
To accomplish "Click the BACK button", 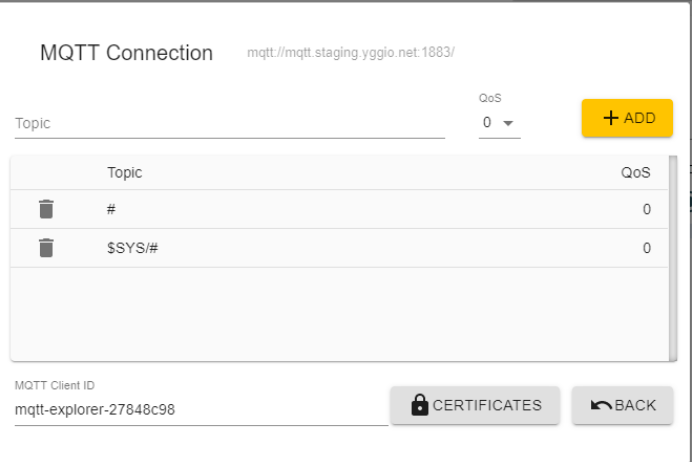I will [x=623, y=405].
